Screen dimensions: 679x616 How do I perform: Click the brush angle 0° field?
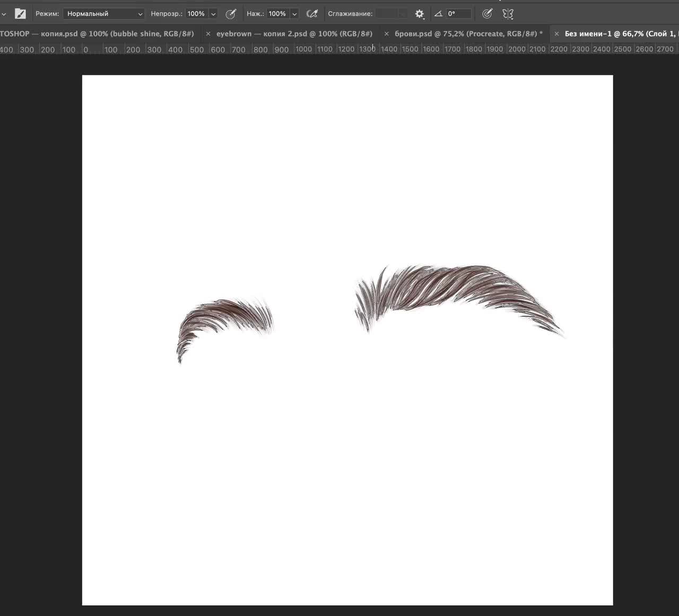point(459,14)
